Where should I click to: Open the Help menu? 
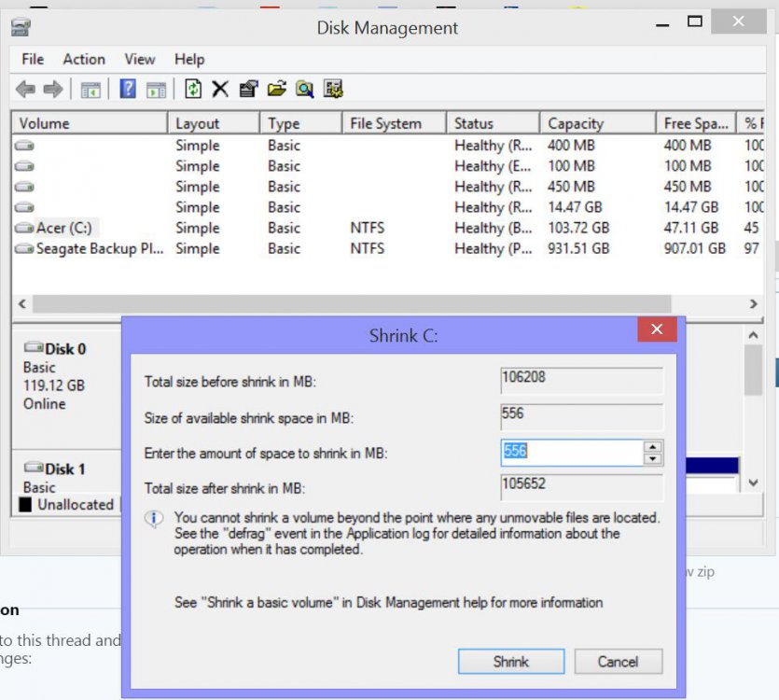pos(189,59)
